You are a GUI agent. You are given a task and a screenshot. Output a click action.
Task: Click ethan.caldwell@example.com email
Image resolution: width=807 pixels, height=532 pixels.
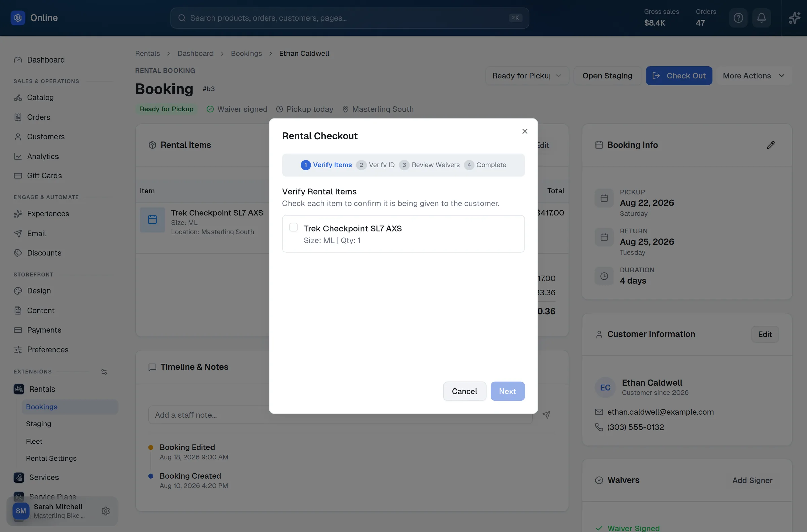click(x=660, y=412)
